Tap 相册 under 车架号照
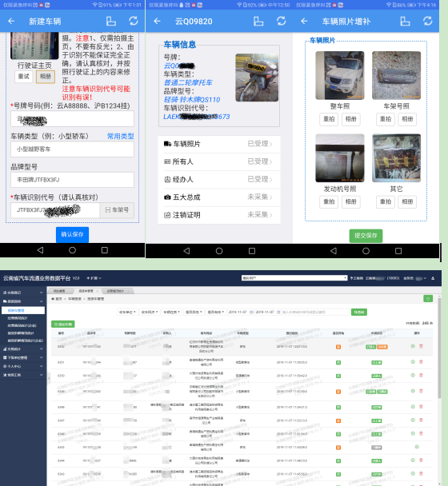The width and height of the screenshot is (448, 486). [x=407, y=119]
